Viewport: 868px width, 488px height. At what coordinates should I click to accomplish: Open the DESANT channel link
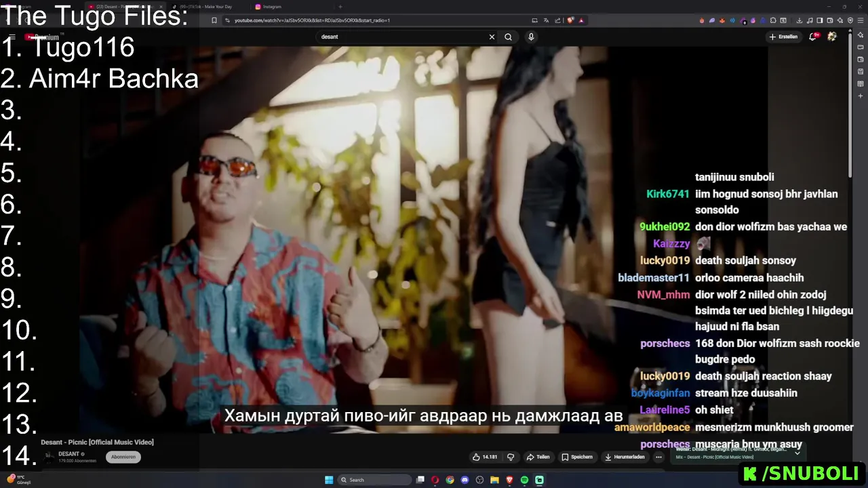(69, 454)
